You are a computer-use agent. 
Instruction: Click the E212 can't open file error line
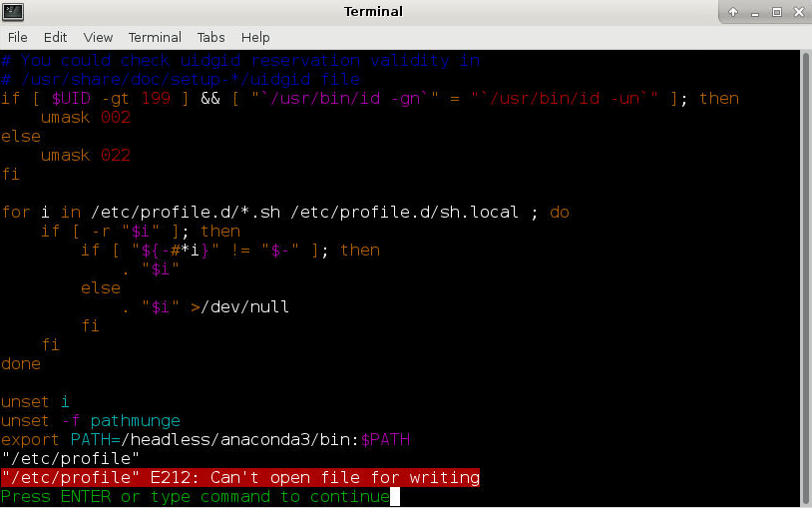point(240,477)
